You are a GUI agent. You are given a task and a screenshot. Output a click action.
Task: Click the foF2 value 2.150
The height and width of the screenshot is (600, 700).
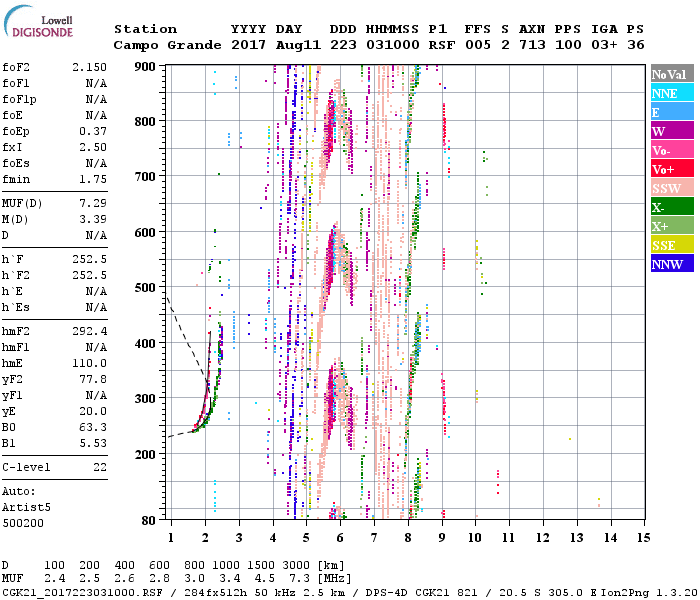point(89,67)
